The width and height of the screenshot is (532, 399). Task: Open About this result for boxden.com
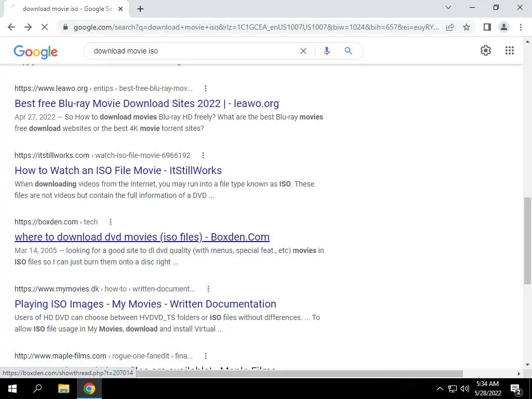point(111,222)
